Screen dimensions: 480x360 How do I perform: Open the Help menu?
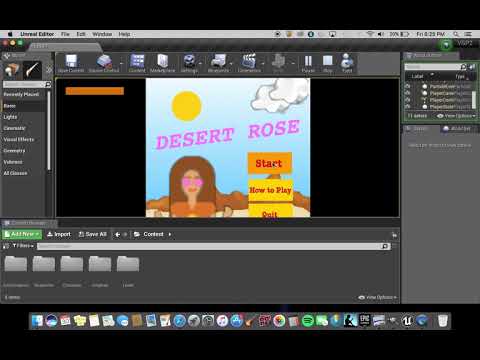tap(124, 34)
